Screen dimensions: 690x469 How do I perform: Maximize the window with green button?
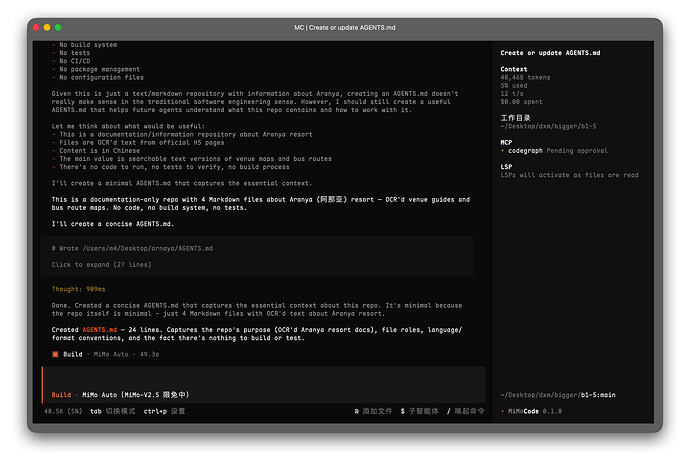pyautogui.click(x=58, y=27)
